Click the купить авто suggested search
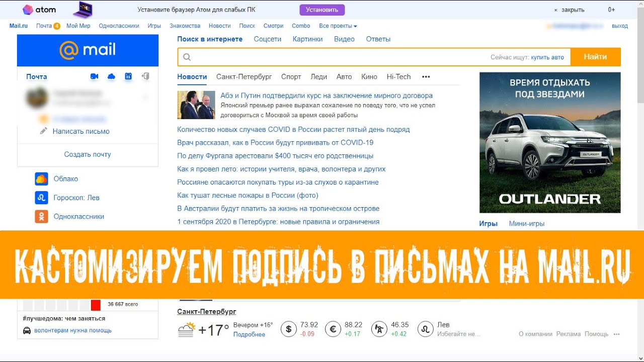 click(x=547, y=57)
